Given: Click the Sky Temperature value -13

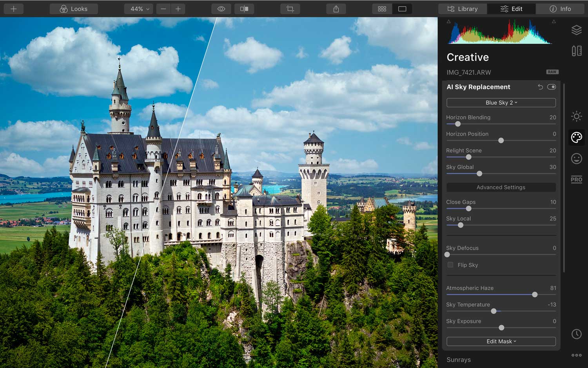Looking at the screenshot, I should coord(552,304).
